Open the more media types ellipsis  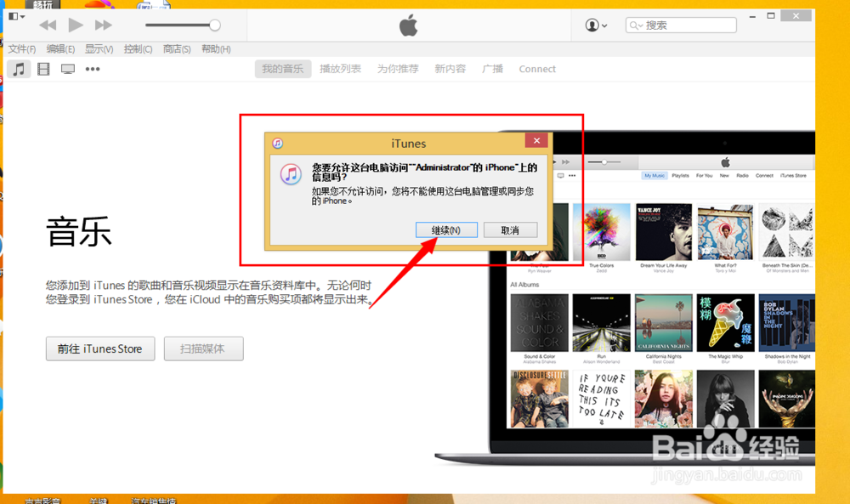pos(93,70)
